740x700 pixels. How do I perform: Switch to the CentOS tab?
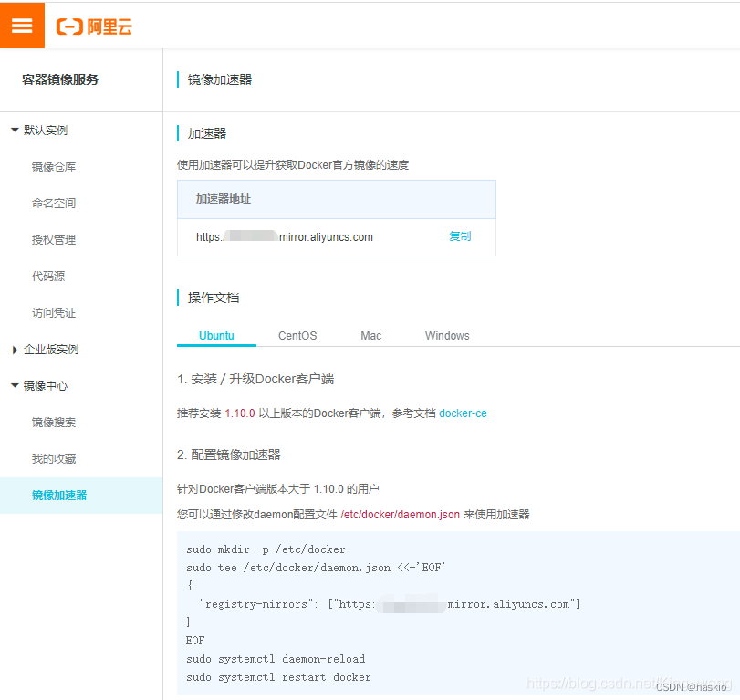[x=297, y=335]
